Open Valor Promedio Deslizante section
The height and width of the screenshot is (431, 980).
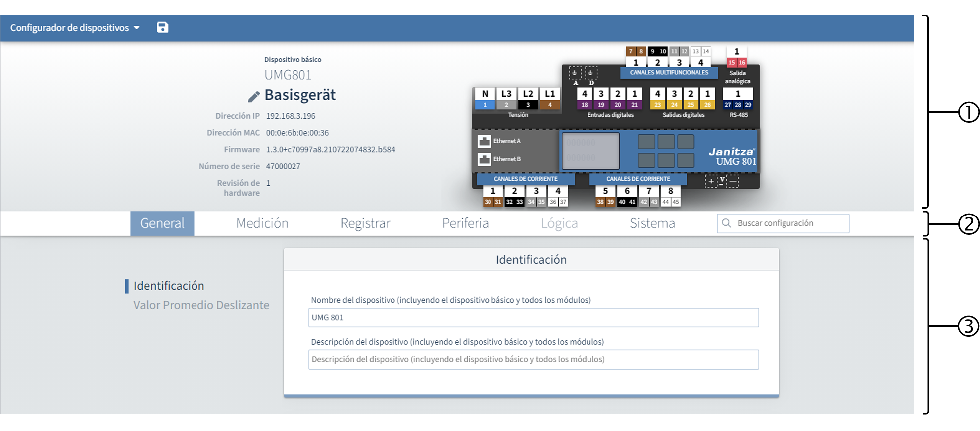coord(201,305)
